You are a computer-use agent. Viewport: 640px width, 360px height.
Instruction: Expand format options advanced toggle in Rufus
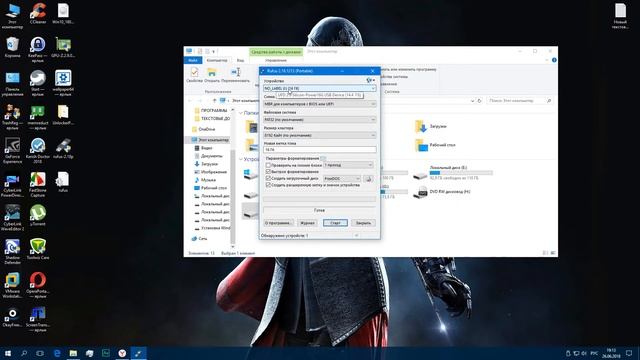click(x=323, y=158)
